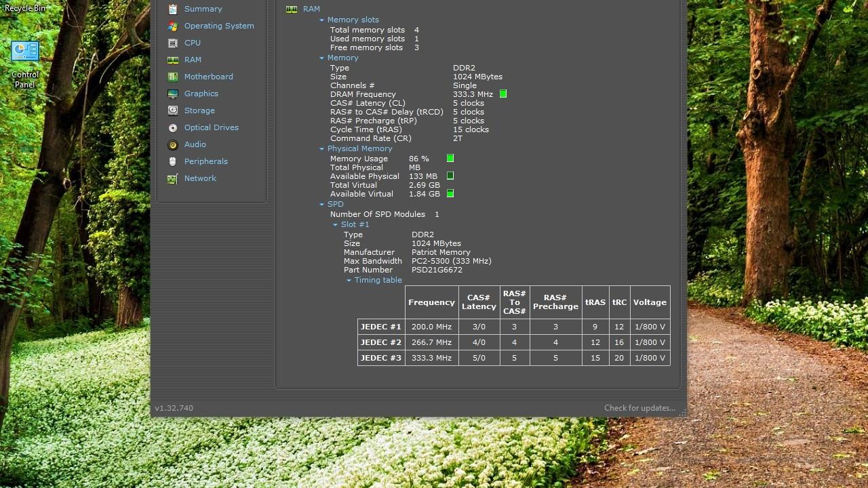
Task: Switch to the Network section
Action: 200,178
